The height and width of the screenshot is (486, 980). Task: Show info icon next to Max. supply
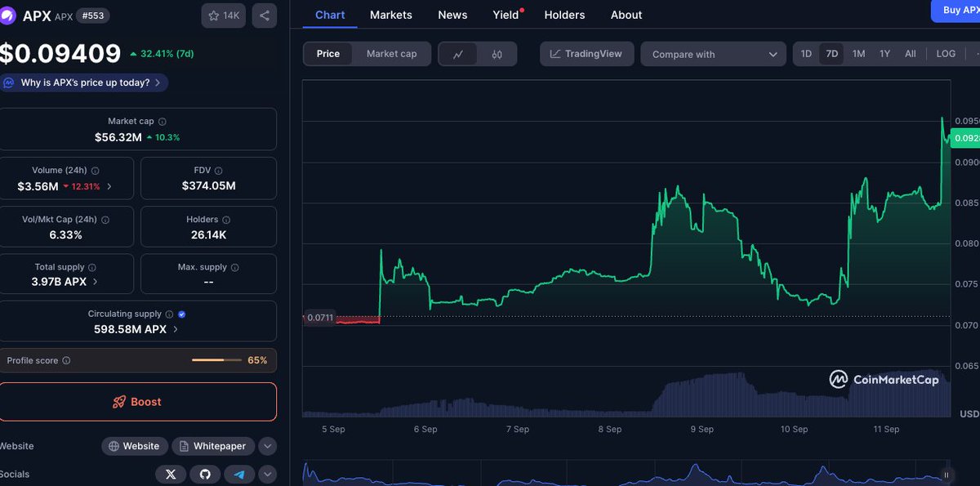point(235,267)
